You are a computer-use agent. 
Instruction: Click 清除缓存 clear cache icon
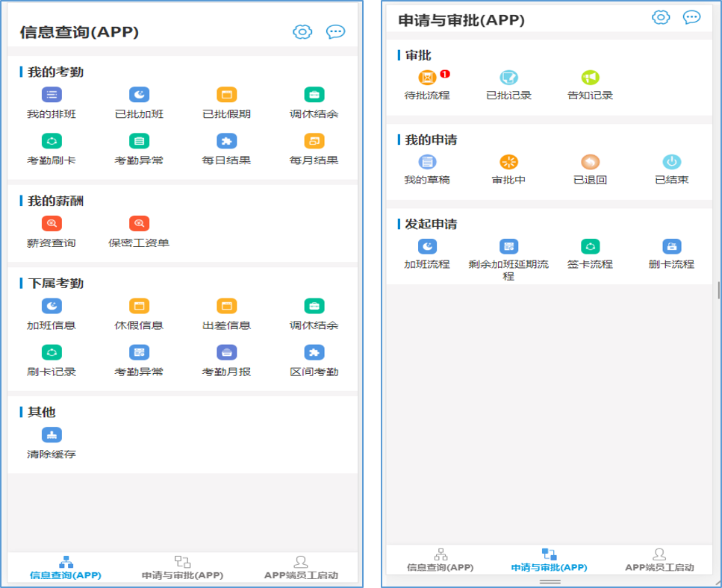click(x=52, y=435)
